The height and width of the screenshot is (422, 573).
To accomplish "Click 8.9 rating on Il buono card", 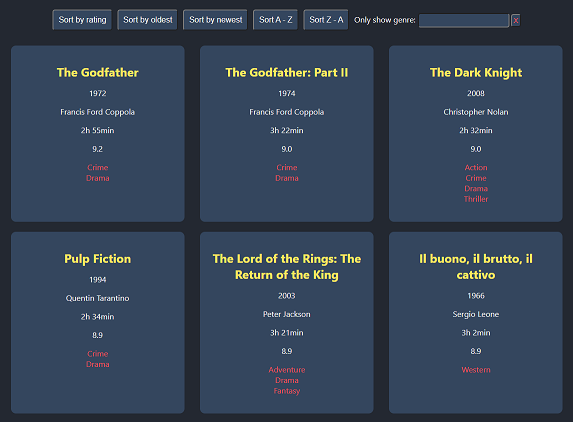I will click(476, 351).
